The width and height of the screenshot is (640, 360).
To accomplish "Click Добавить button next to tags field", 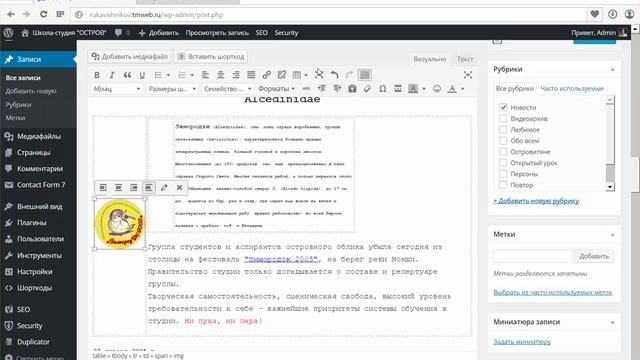I will pyautogui.click(x=594, y=256).
